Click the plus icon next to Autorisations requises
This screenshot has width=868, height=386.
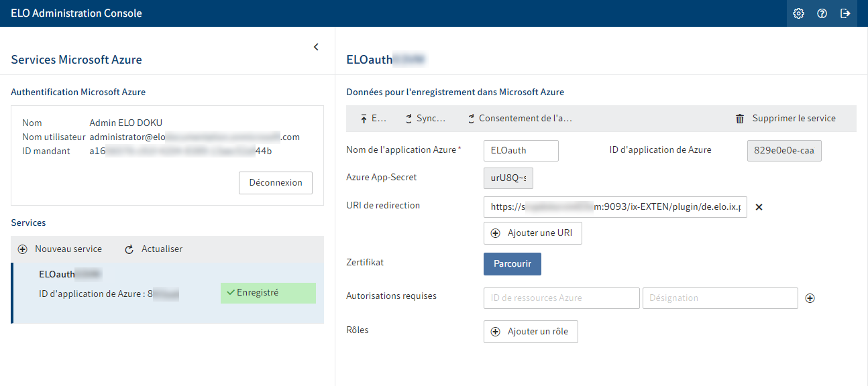[x=810, y=298]
